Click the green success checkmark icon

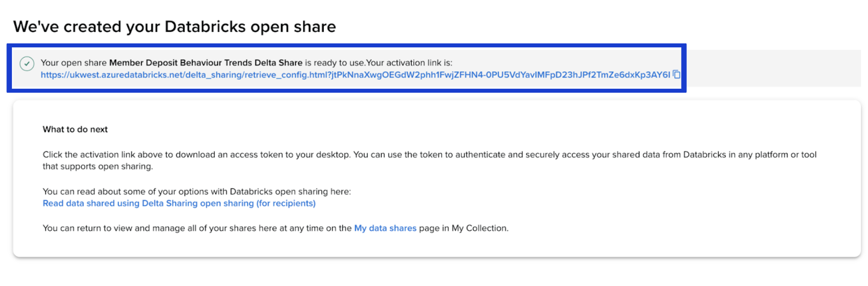pos(27,64)
